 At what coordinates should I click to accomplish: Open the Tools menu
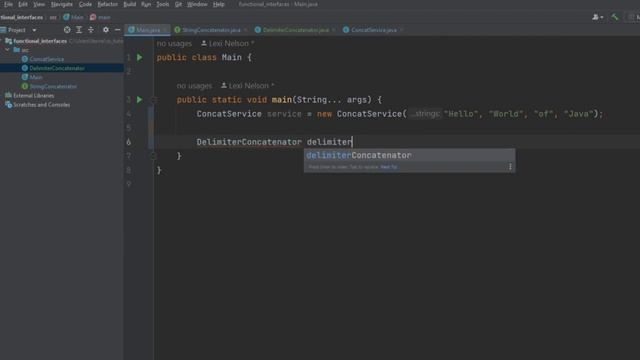(162, 4)
